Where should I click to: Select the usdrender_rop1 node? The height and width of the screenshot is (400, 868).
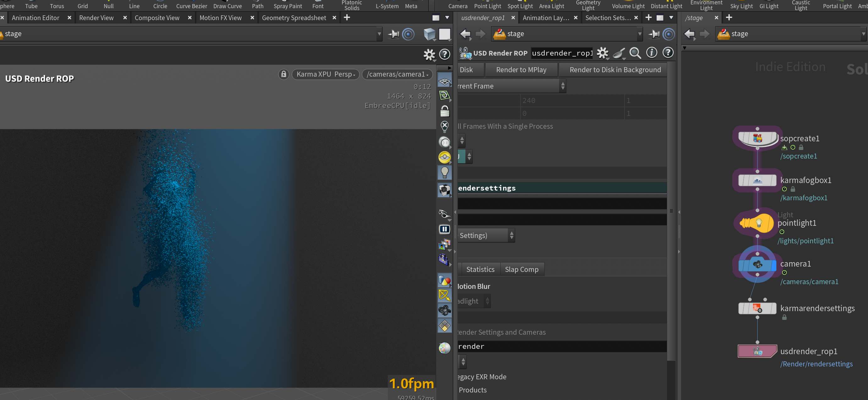pyautogui.click(x=757, y=351)
